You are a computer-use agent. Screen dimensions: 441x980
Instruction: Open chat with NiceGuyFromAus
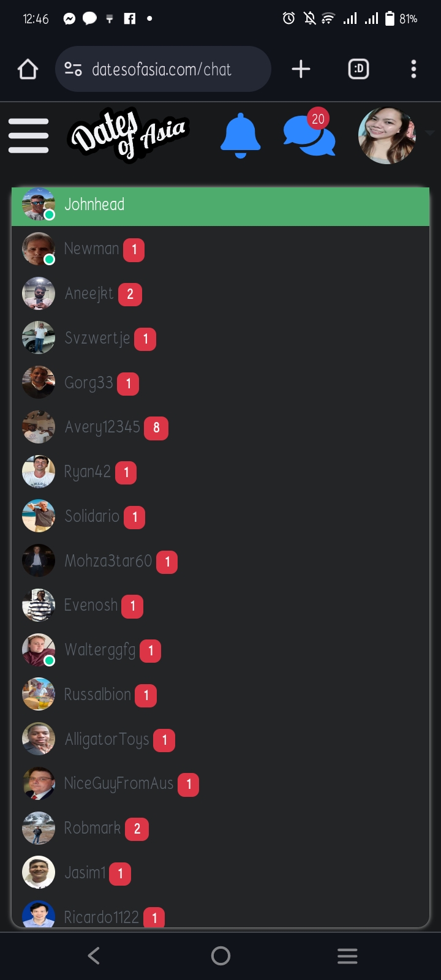221,784
